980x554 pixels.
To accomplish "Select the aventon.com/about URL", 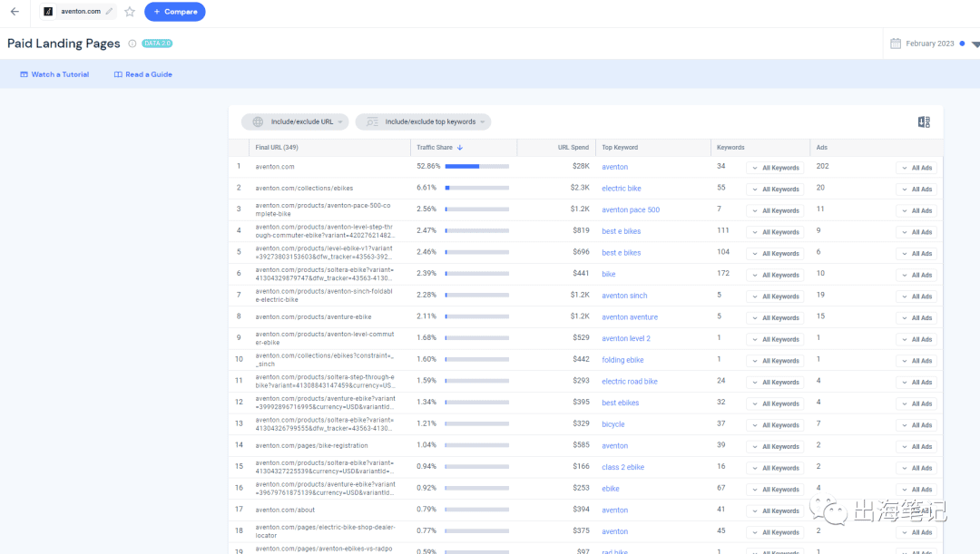I will (x=285, y=510).
